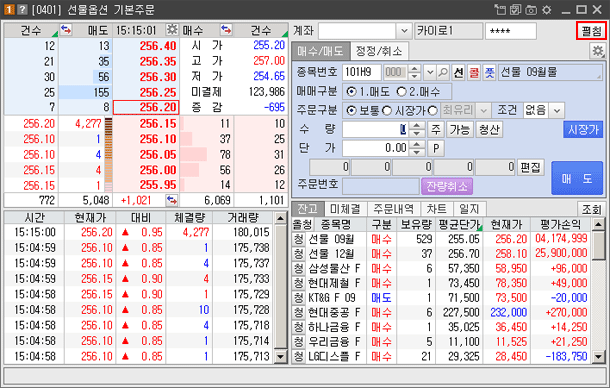The width and height of the screenshot is (610, 388).
Task: Open the 조건 없음 dropdown
Action: tap(557, 111)
